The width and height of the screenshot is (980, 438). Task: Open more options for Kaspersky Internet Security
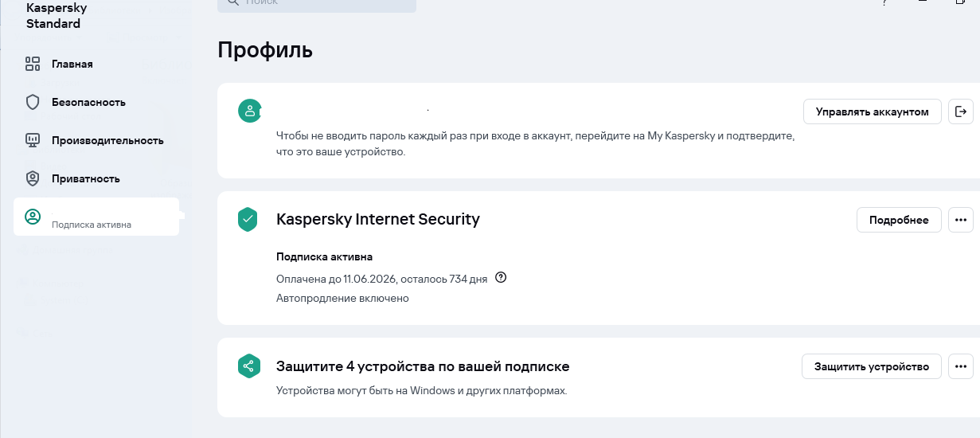pyautogui.click(x=961, y=220)
